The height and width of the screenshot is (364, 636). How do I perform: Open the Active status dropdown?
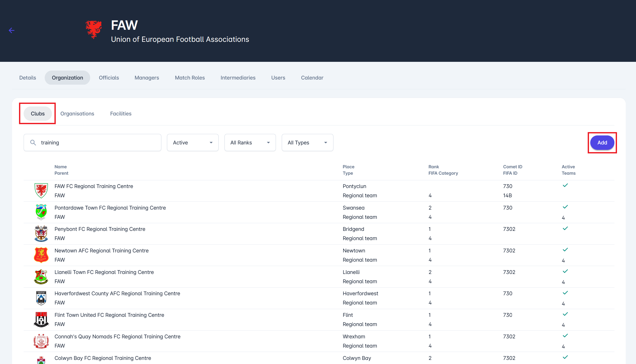193,143
